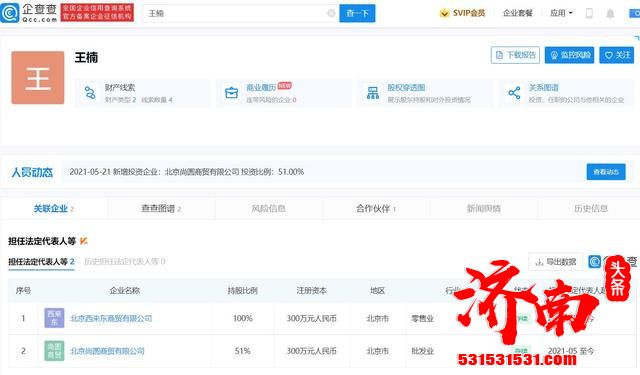
Task: Click the 注册资本 column header
Action: point(311,291)
